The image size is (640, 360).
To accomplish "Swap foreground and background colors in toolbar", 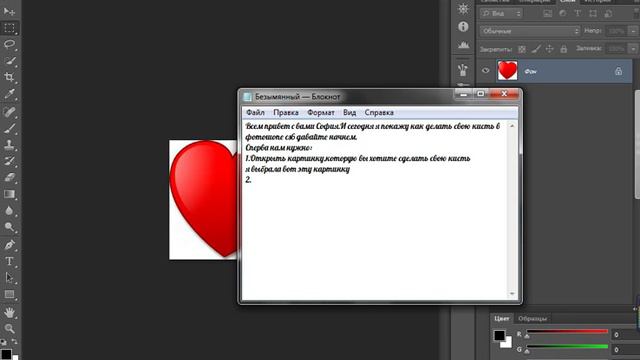I will pyautogui.click(x=15, y=341).
